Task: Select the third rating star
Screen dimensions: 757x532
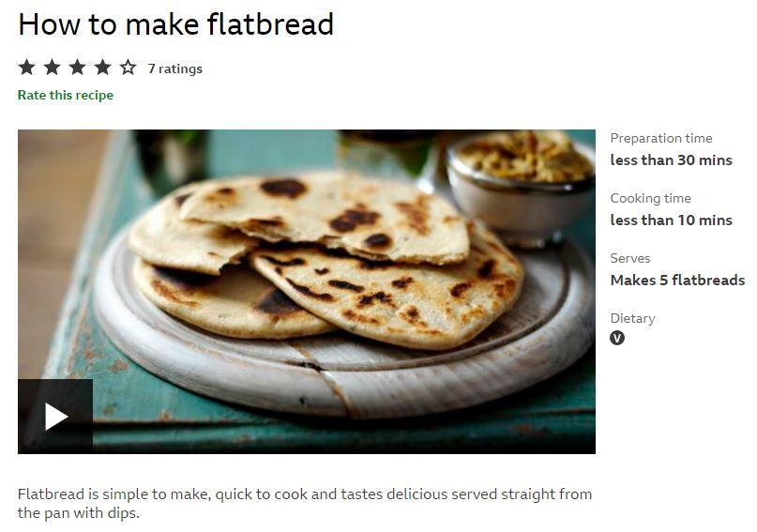Action: pos(77,68)
